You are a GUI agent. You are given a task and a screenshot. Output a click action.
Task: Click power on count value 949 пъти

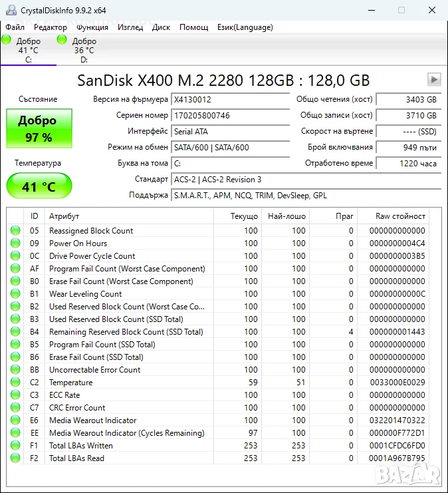[409, 148]
